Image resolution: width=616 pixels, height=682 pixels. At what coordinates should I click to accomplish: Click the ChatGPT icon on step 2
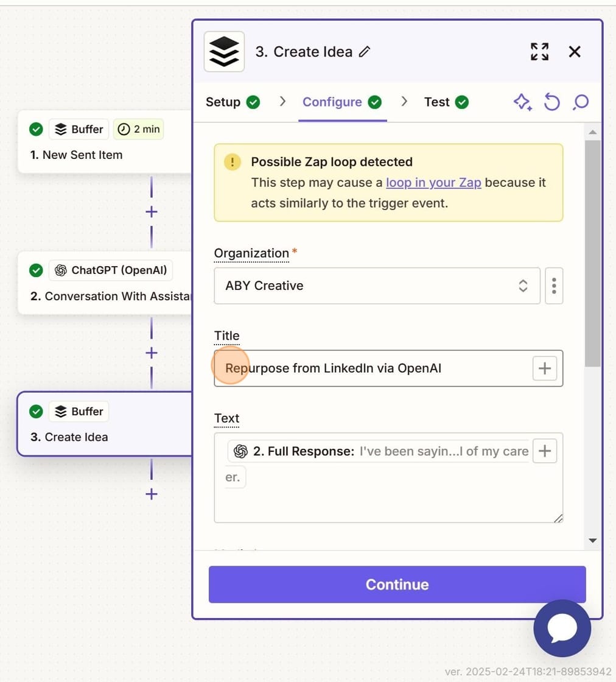pyautogui.click(x=61, y=270)
